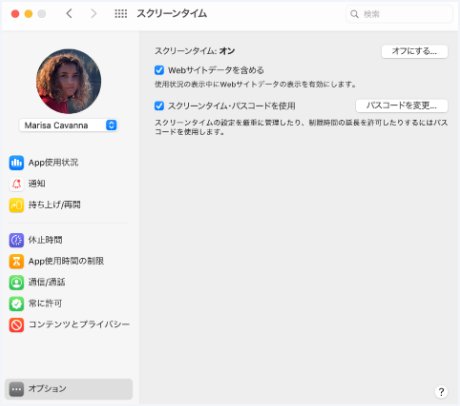The height and width of the screenshot is (406, 460).
Task: Click the パスコードを変更... button
Action: coord(402,106)
